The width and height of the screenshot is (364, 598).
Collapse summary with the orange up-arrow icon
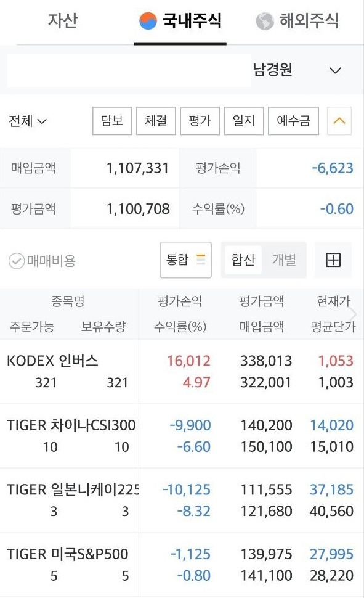tap(339, 121)
